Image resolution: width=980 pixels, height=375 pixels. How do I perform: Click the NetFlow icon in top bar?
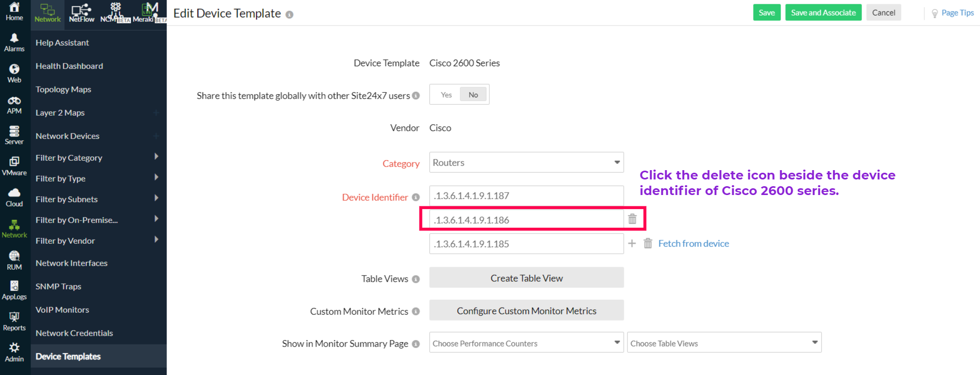click(x=81, y=12)
